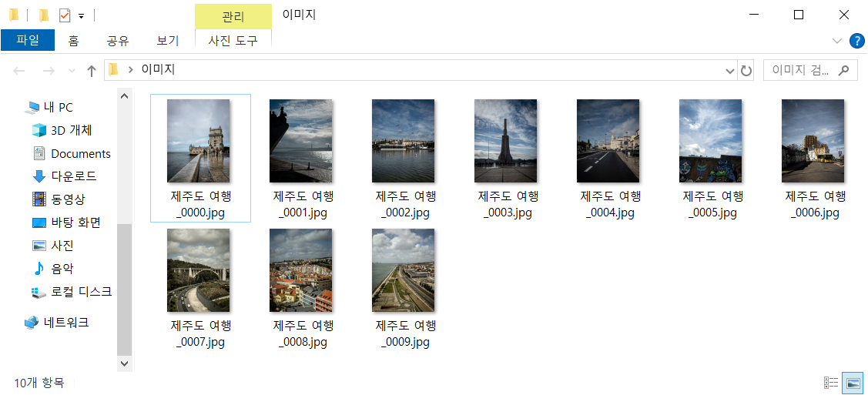Open the 바탕 화면 desktop icon

click(39, 223)
